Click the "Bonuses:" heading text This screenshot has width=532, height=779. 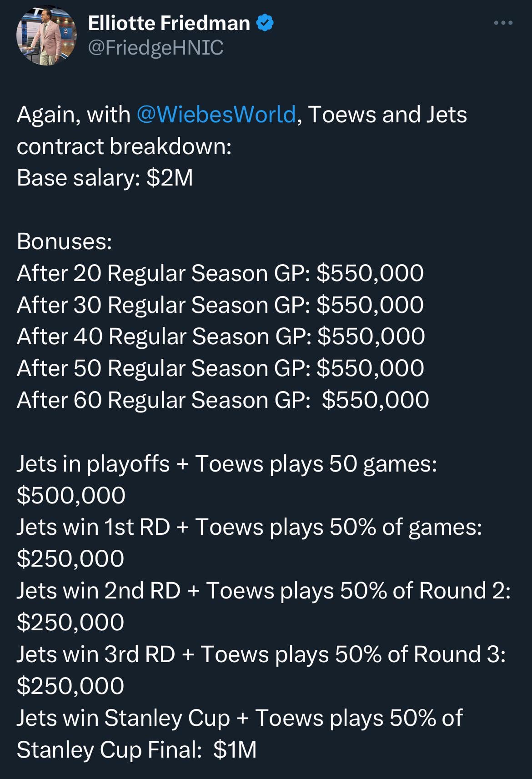coord(64,241)
